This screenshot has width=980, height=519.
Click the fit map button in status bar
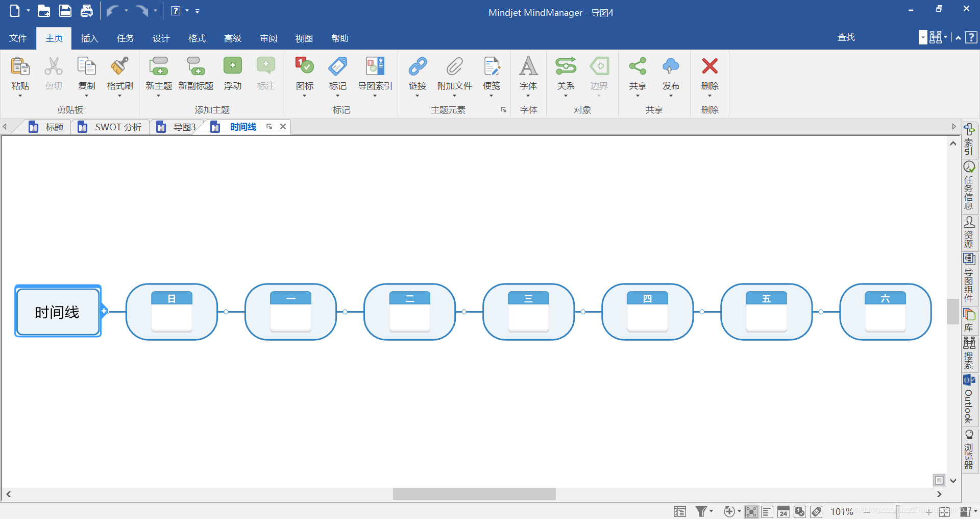(x=944, y=511)
